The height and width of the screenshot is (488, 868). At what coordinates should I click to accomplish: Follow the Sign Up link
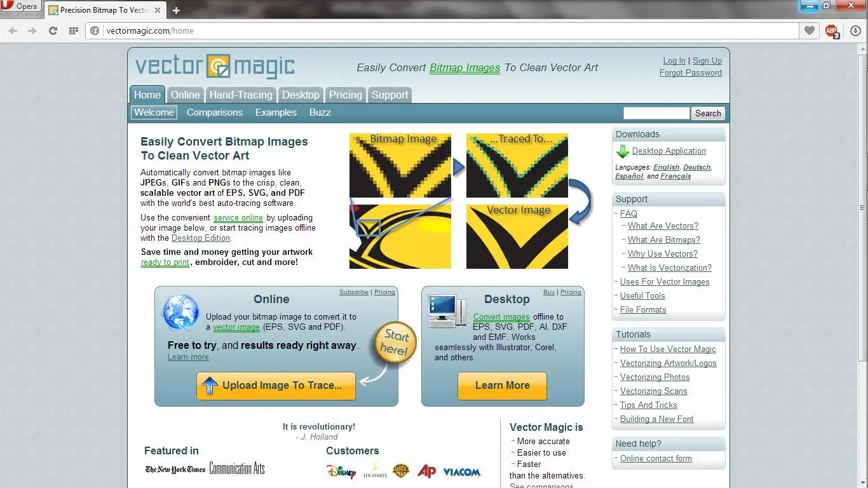pyautogui.click(x=707, y=61)
